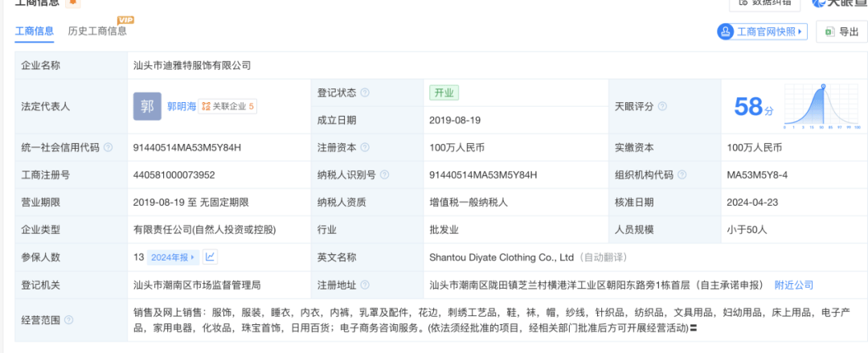Click 100万人民币 under 实缴资本
The height and width of the screenshot is (353, 868).
pyautogui.click(x=755, y=148)
